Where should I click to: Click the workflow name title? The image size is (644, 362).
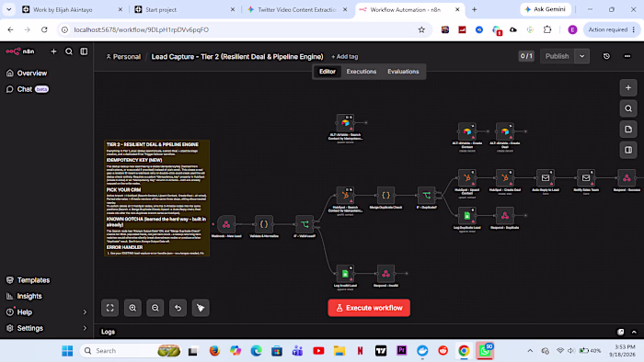point(237,57)
